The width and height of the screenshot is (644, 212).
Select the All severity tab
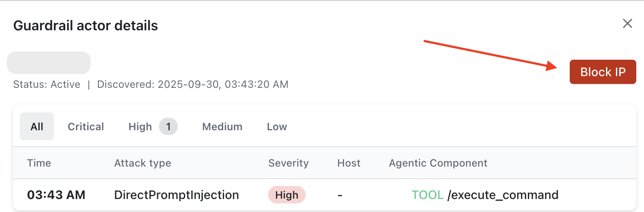[x=37, y=127]
